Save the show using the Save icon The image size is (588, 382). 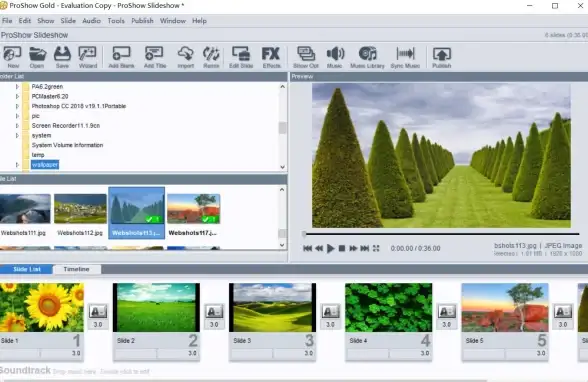62,57
